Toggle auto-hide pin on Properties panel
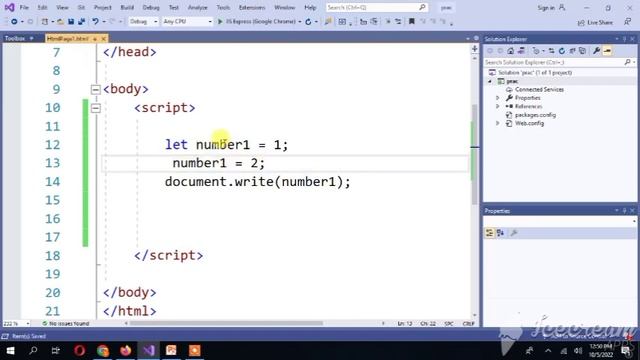Screen dimensions: 640x360 624,211
